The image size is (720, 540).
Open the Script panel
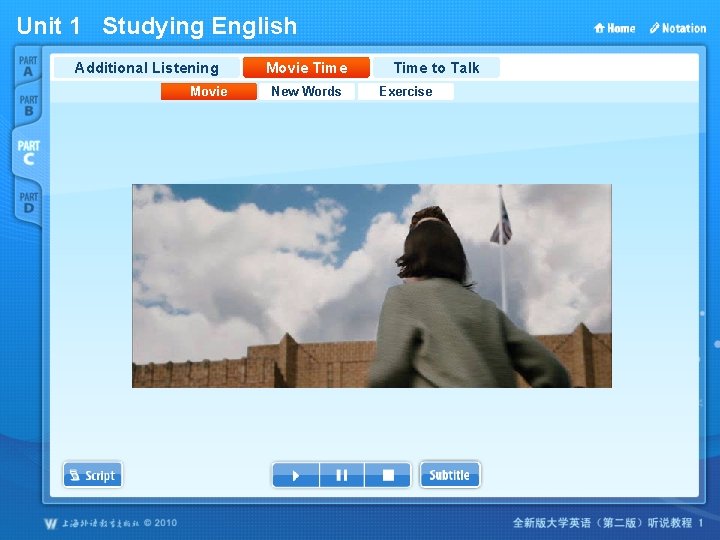pyautogui.click(x=93, y=475)
